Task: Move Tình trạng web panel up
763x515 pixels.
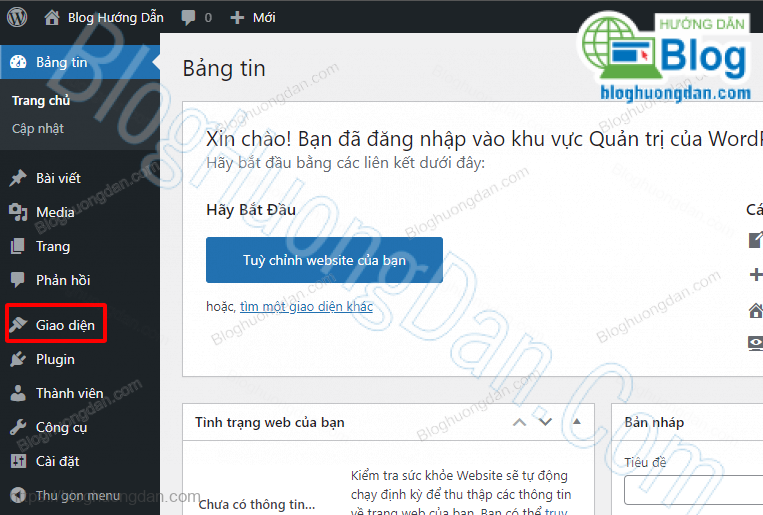Action: [x=520, y=422]
